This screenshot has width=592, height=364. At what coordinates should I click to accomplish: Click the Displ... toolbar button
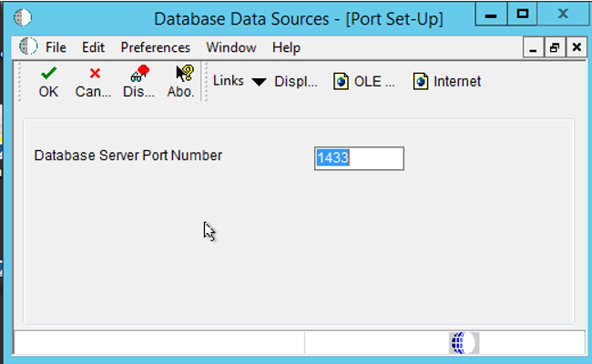point(296,82)
